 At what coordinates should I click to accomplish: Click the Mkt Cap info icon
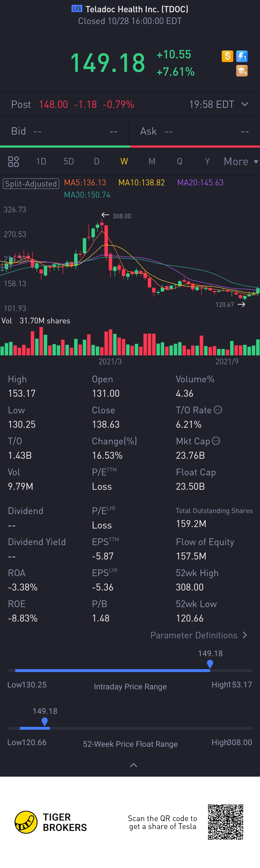pyautogui.click(x=216, y=441)
